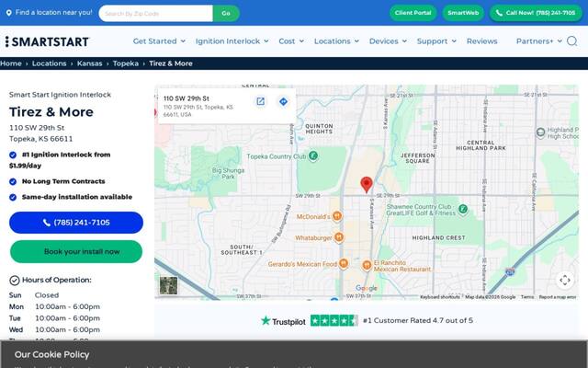588x368 pixels.
Task: Click the Topeka Country Club map marker
Action: click(313, 155)
